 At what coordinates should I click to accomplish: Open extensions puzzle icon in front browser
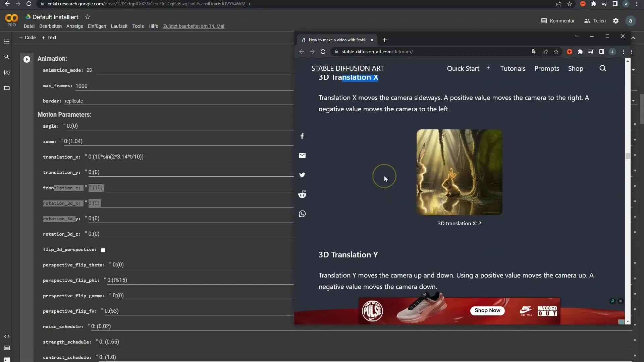(580, 52)
